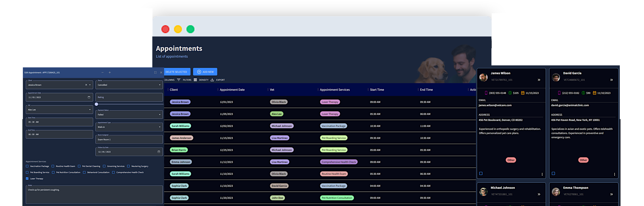
Task: Check the Pet Dental Cleaning service
Action: point(79,166)
